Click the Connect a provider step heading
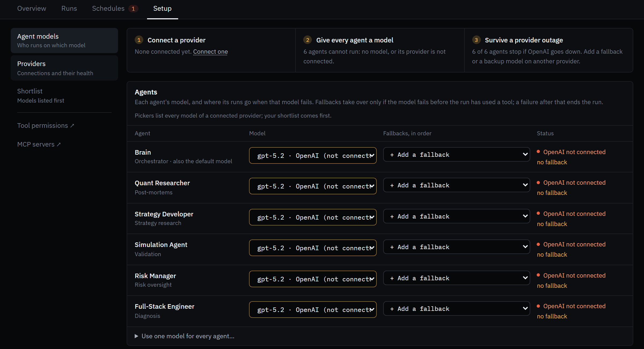 176,40
